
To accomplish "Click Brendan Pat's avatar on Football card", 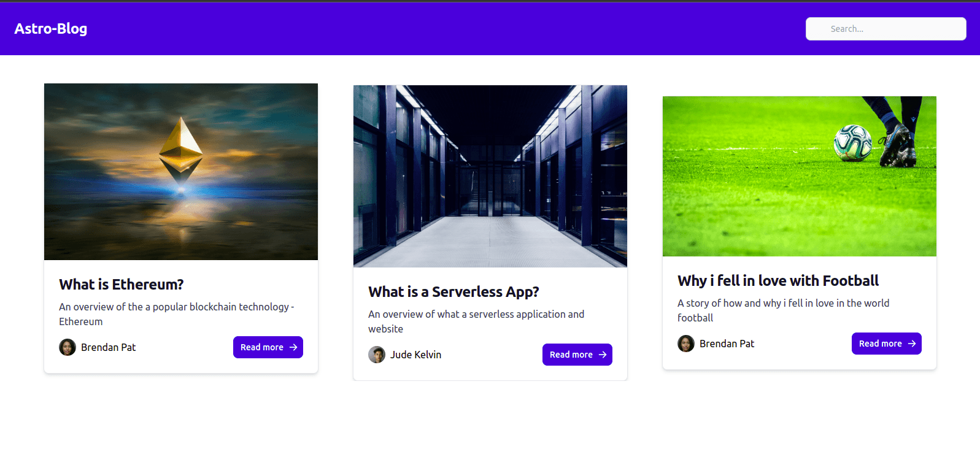I will click(686, 344).
